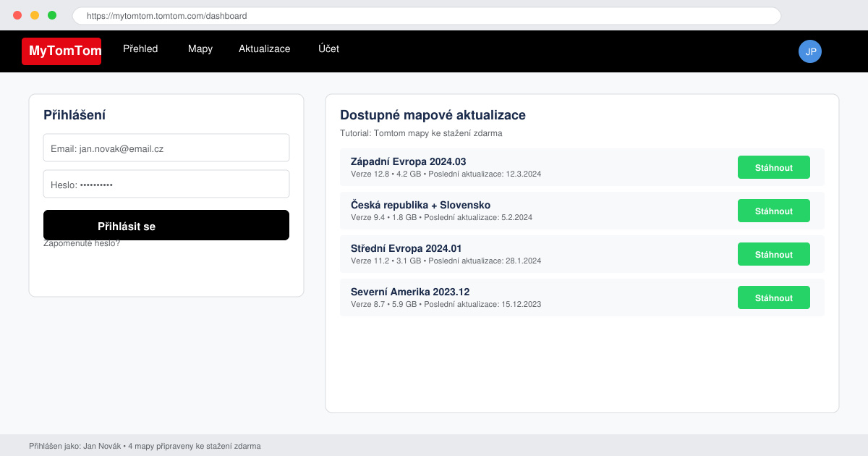Click the Verze 9.4 details line
The width and height of the screenshot is (868, 456).
(442, 217)
